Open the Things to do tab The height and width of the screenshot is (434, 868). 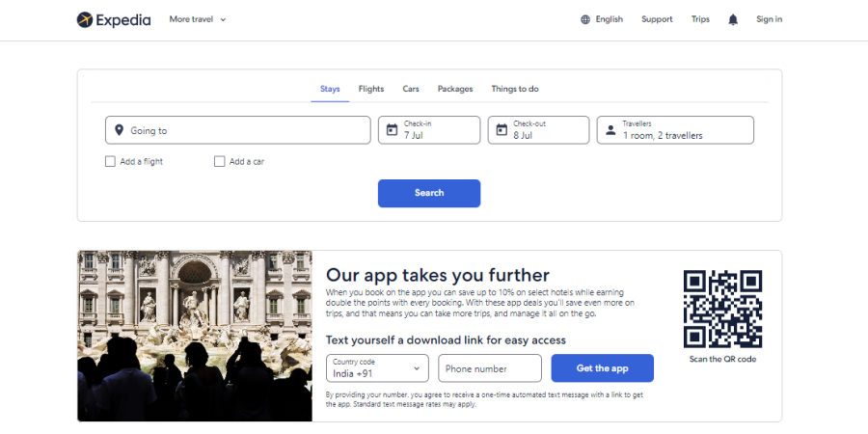[x=515, y=89]
